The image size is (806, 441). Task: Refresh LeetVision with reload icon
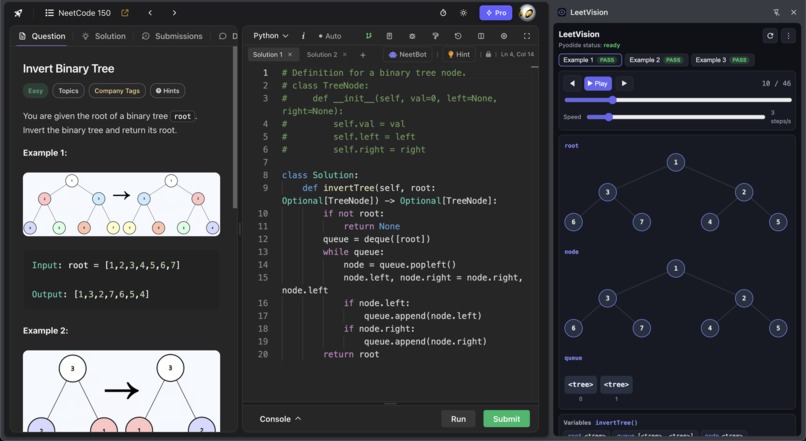coord(770,36)
